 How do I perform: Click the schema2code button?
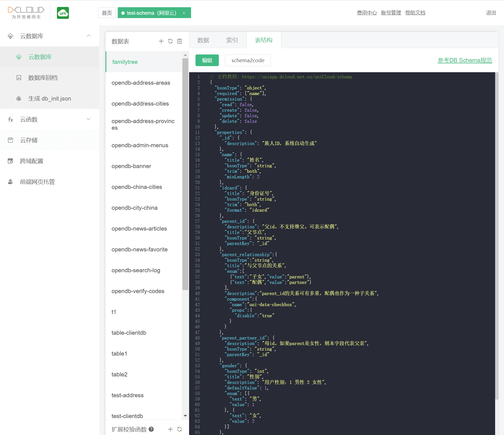(248, 60)
